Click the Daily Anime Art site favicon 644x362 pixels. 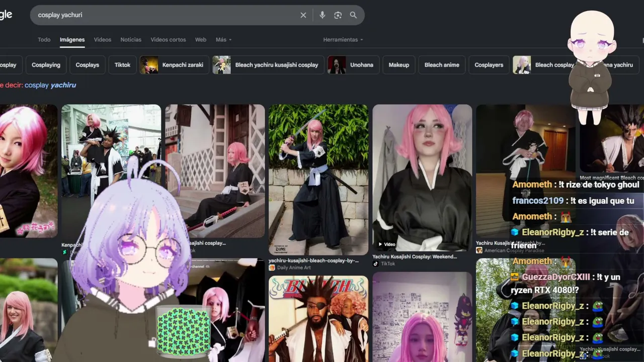[272, 267]
